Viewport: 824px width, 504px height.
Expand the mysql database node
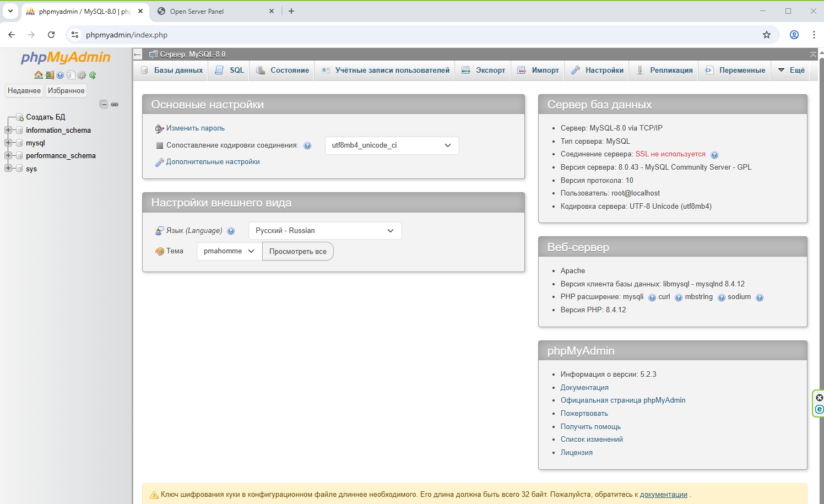[x=8, y=143]
